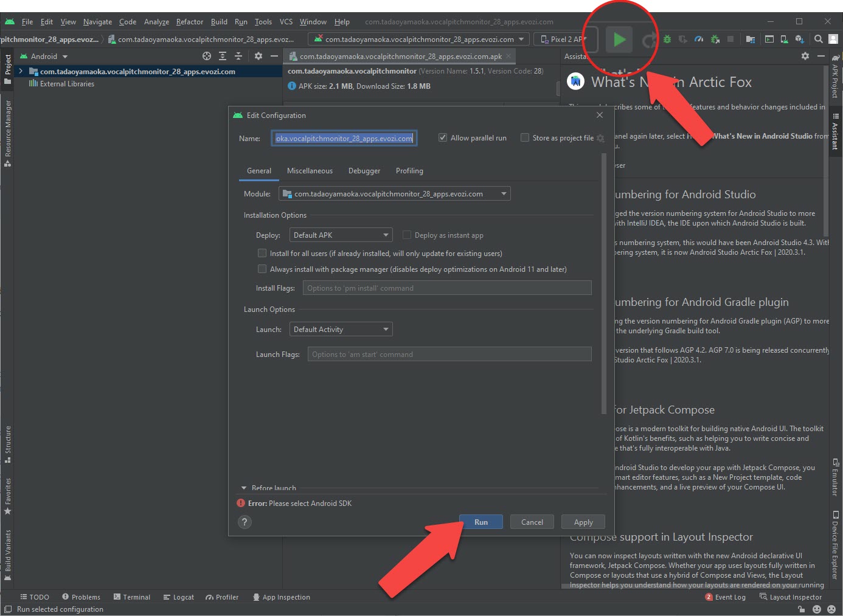The image size is (843, 616).
Task: Click the Install Flags input field
Action: tap(446, 288)
